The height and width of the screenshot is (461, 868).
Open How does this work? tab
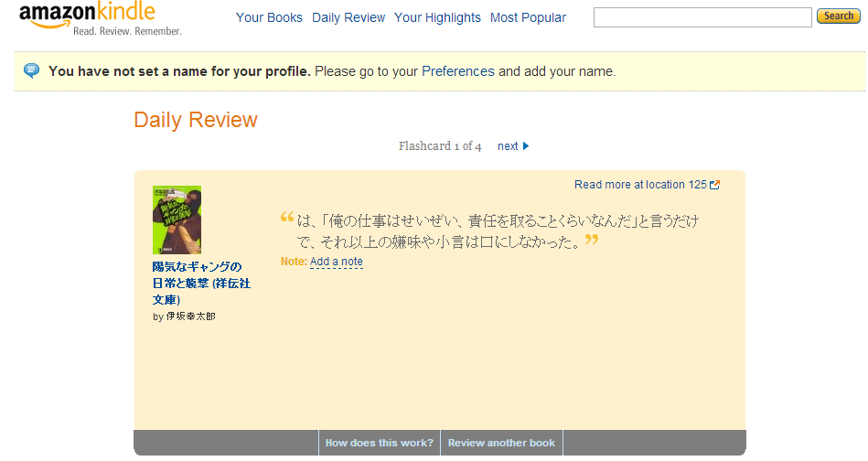380,443
